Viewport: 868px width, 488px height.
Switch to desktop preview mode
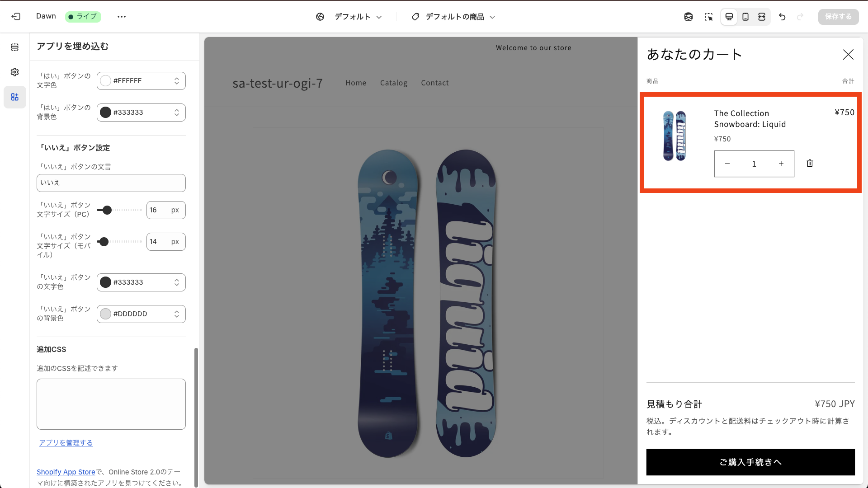729,17
